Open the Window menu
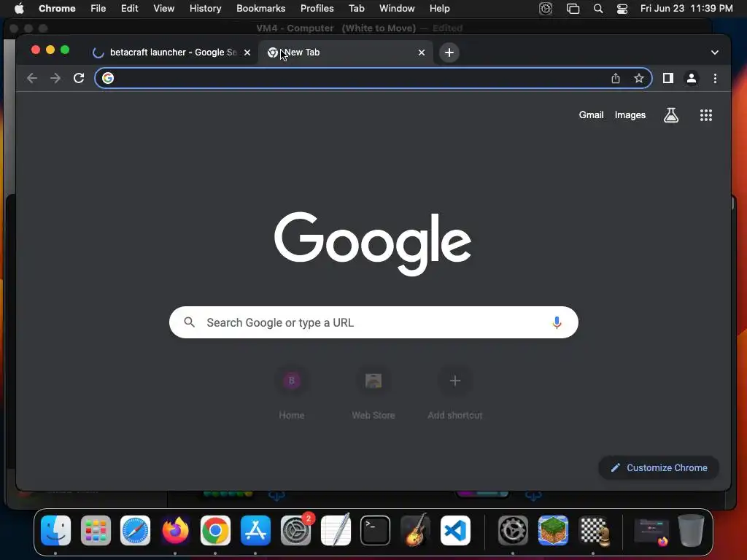Screen dimensions: 747x560 (x=397, y=8)
